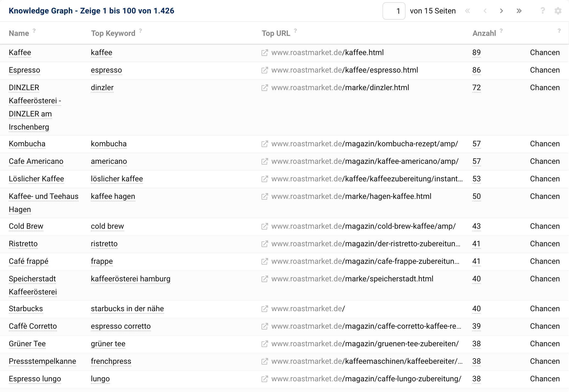Viewport: 569px width, 392px height.
Task: Go to the next page arrow
Action: (501, 11)
